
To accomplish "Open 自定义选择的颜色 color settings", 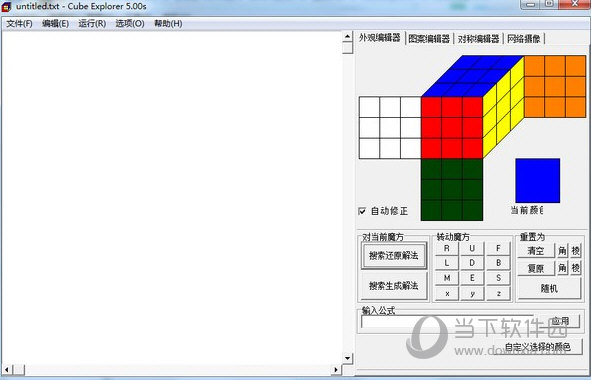I will point(538,346).
